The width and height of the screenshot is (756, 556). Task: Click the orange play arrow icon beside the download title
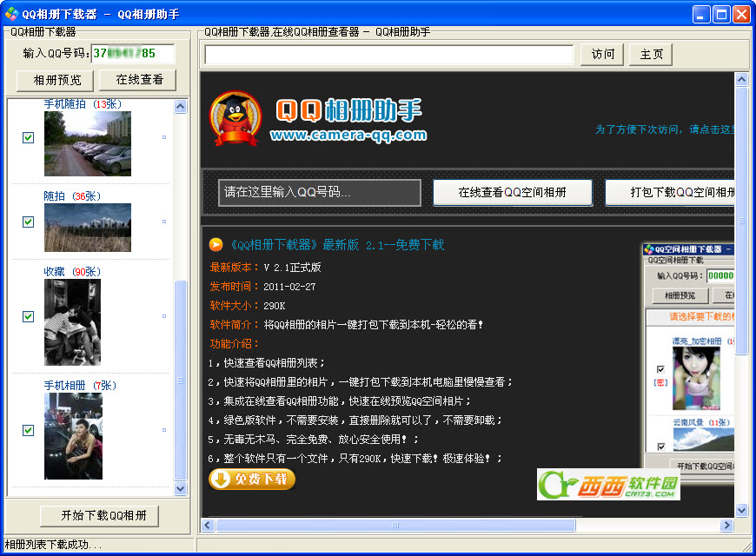216,245
